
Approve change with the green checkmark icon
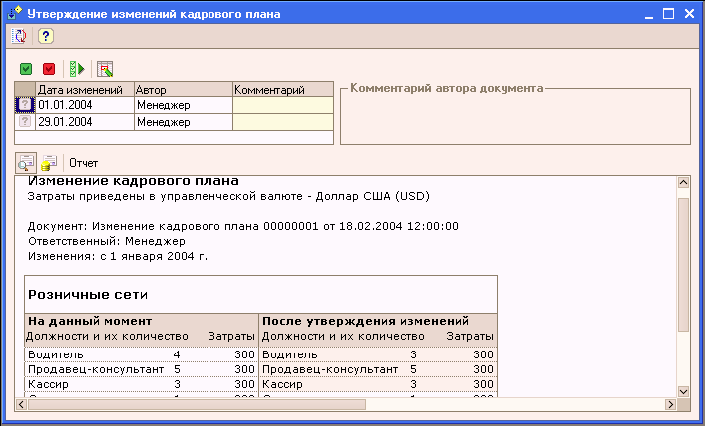(x=27, y=69)
